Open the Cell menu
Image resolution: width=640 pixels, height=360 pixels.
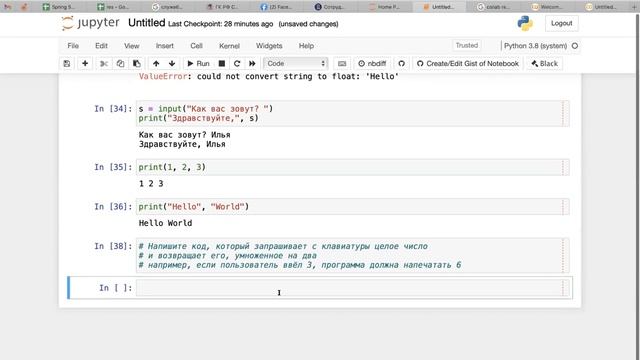coord(196,46)
